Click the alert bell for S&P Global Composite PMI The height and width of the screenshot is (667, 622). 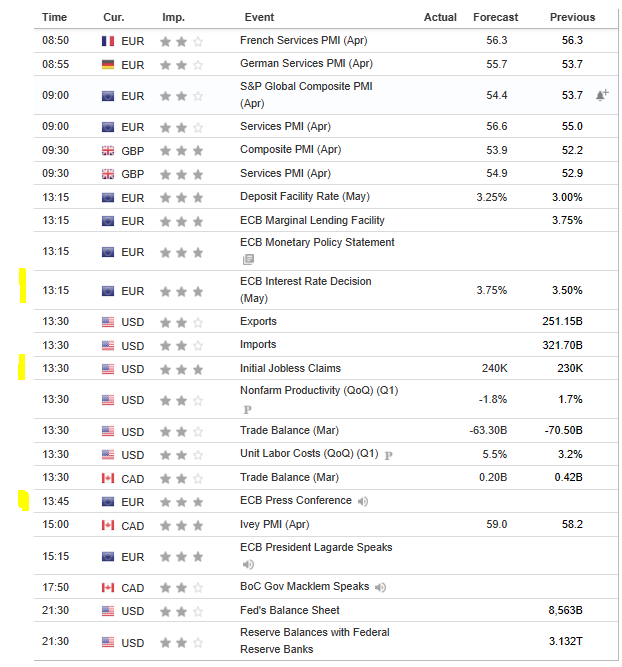tap(602, 95)
